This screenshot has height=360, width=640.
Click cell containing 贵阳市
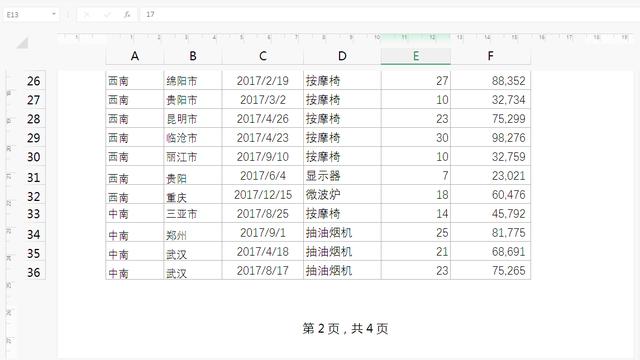[193, 99]
